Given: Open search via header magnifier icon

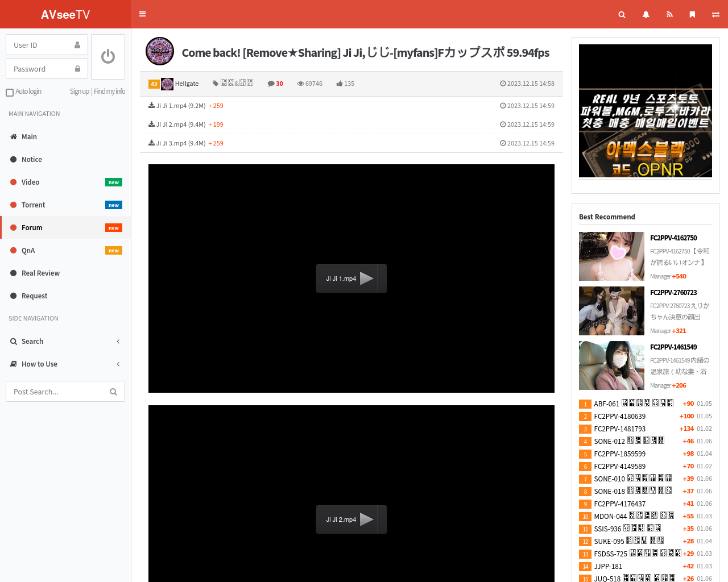Looking at the screenshot, I should pos(622,15).
